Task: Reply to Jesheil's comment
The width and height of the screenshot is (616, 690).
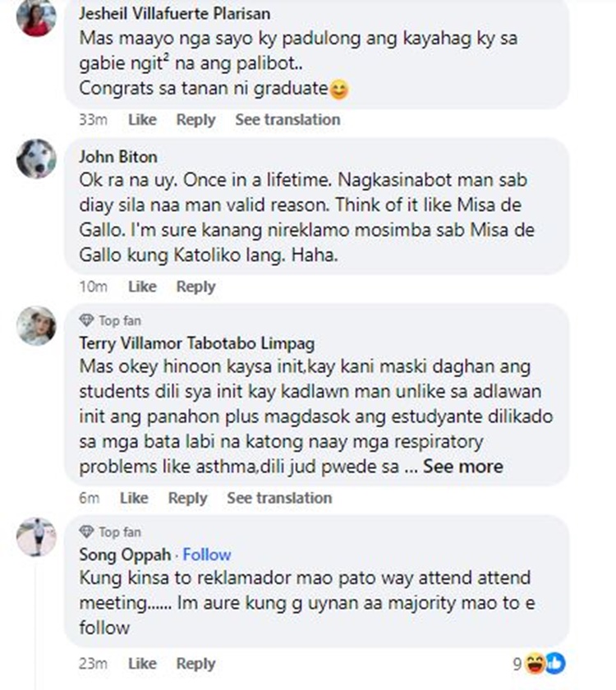Action: point(195,120)
